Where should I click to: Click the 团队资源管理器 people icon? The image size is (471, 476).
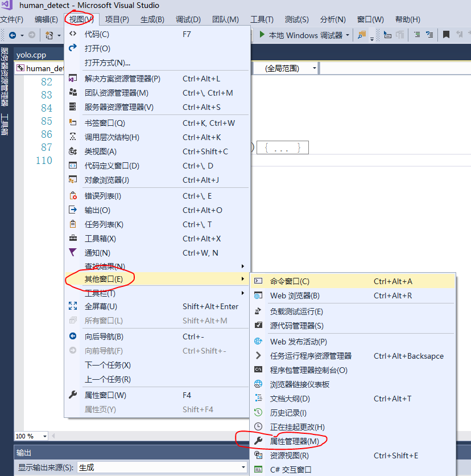coord(73,93)
